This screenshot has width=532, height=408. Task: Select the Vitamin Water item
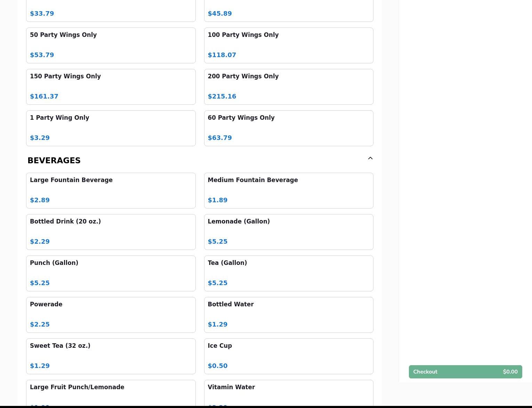(x=288, y=393)
